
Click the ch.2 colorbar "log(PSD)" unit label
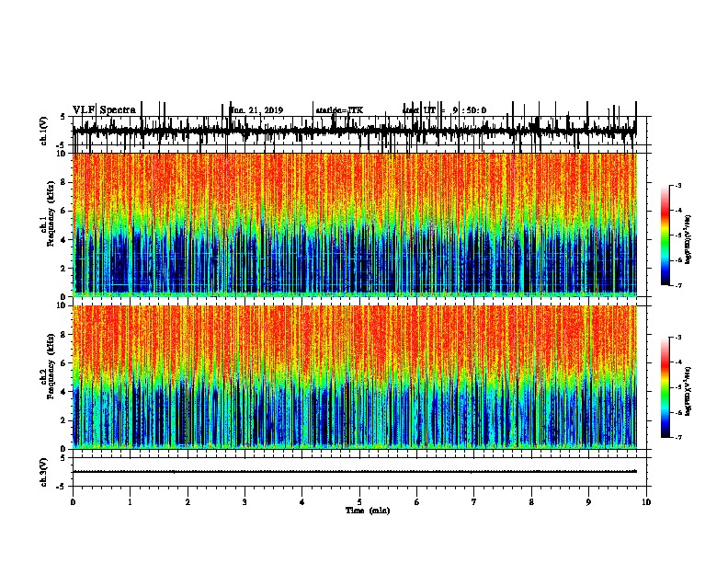pyautogui.click(x=688, y=392)
